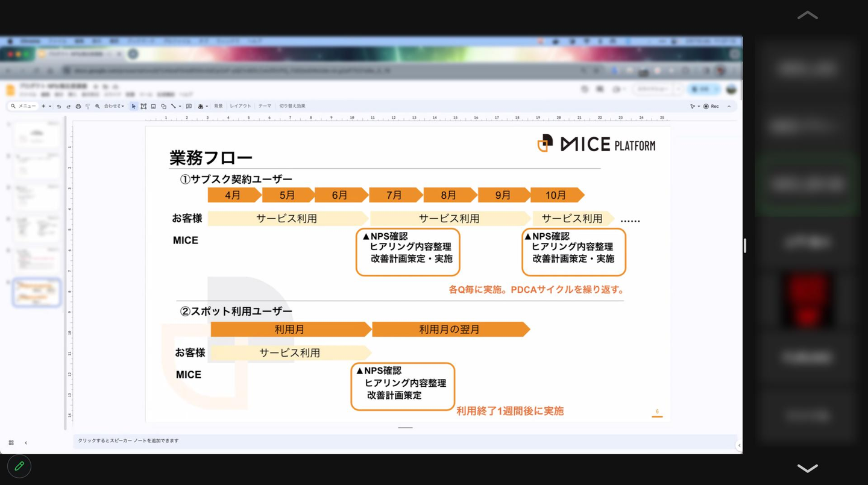The image size is (868, 485).
Task: Select the third slide thumbnail
Action: click(x=36, y=198)
